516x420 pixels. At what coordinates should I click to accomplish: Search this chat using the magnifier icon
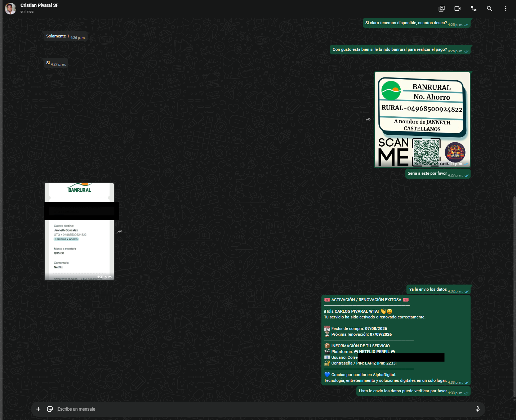(489, 8)
